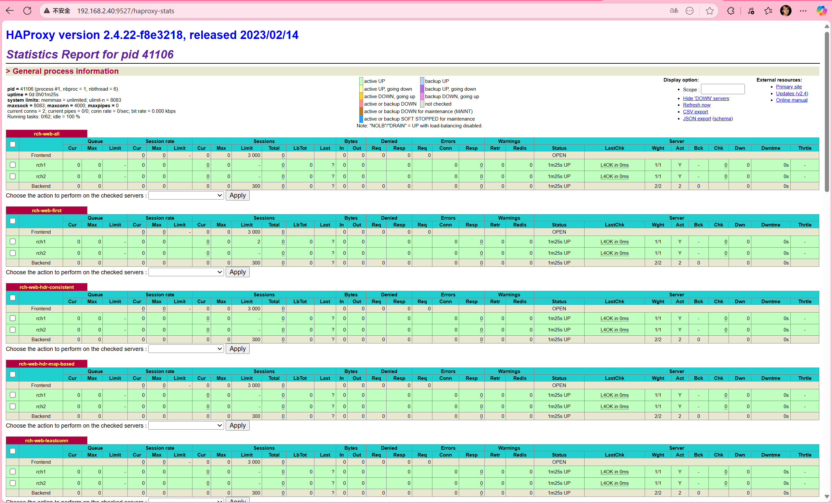Click the page refresh icon

pyautogui.click(x=27, y=11)
